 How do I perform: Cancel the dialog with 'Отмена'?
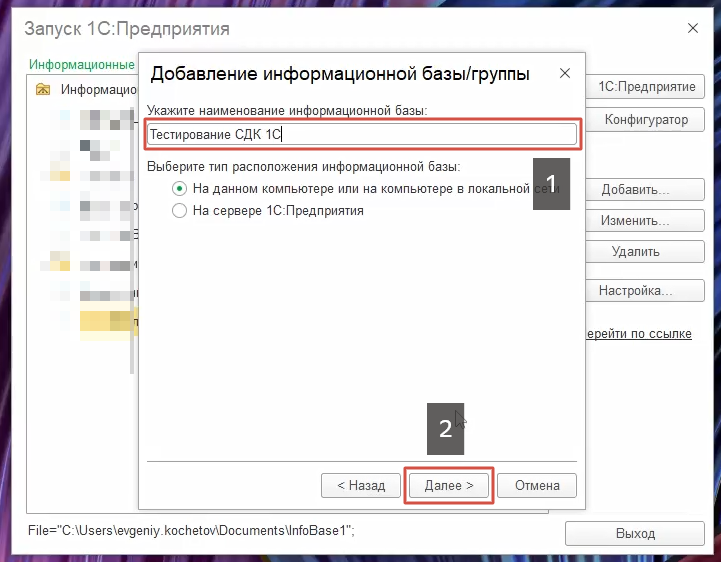[x=537, y=485]
